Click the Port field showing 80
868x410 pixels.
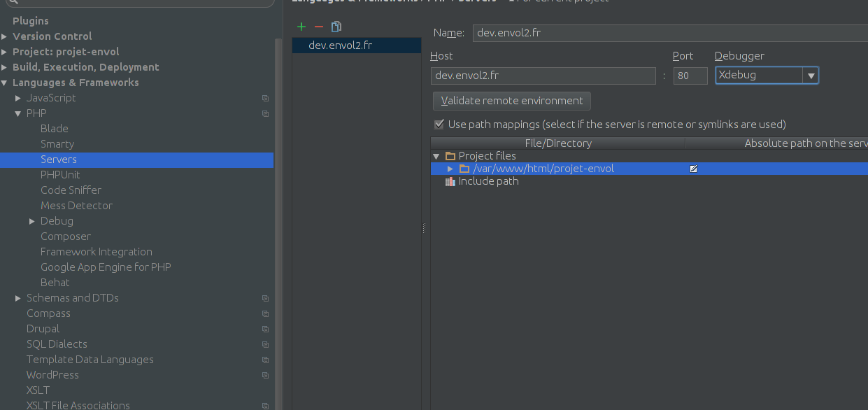690,76
